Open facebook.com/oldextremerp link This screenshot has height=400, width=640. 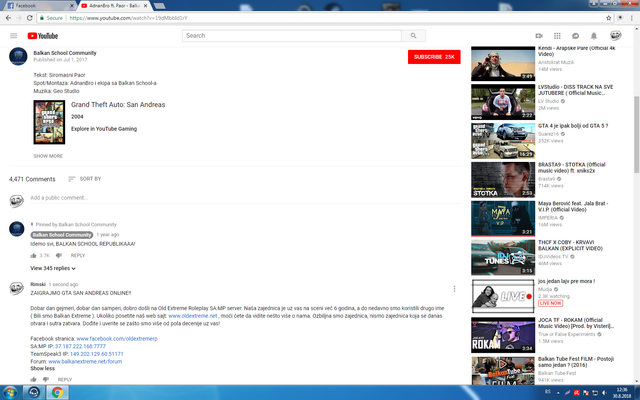tap(117, 339)
